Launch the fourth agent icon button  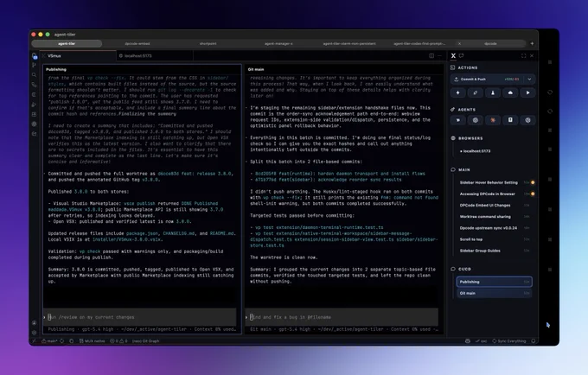[510, 120]
